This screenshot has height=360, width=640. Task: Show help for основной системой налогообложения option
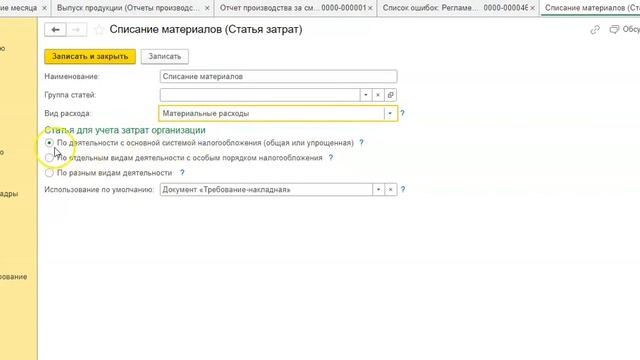point(361,143)
